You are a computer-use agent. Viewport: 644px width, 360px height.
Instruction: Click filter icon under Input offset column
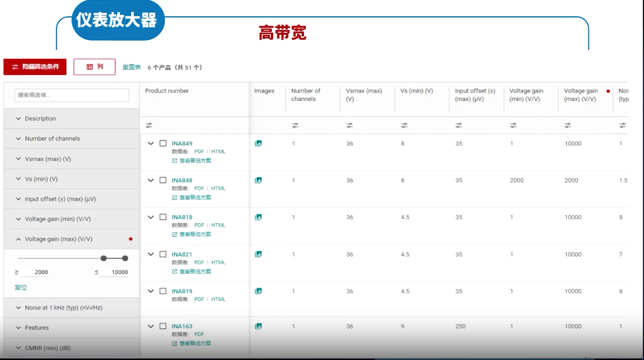coord(458,125)
